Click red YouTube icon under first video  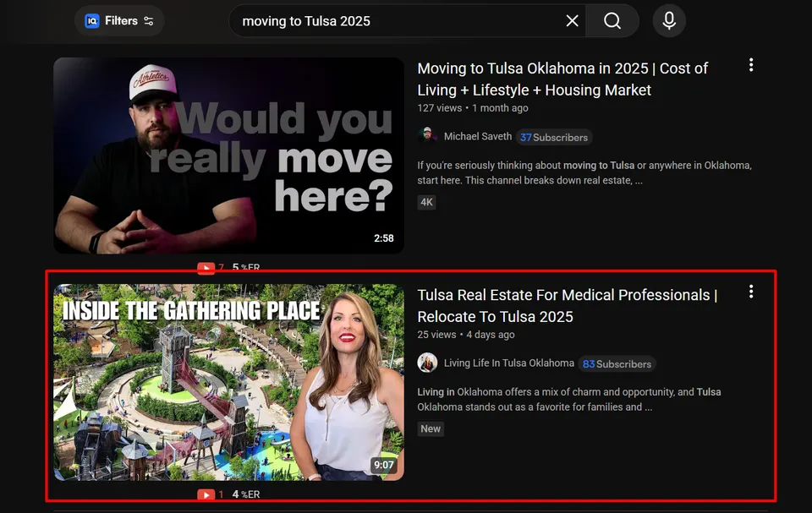tap(206, 268)
